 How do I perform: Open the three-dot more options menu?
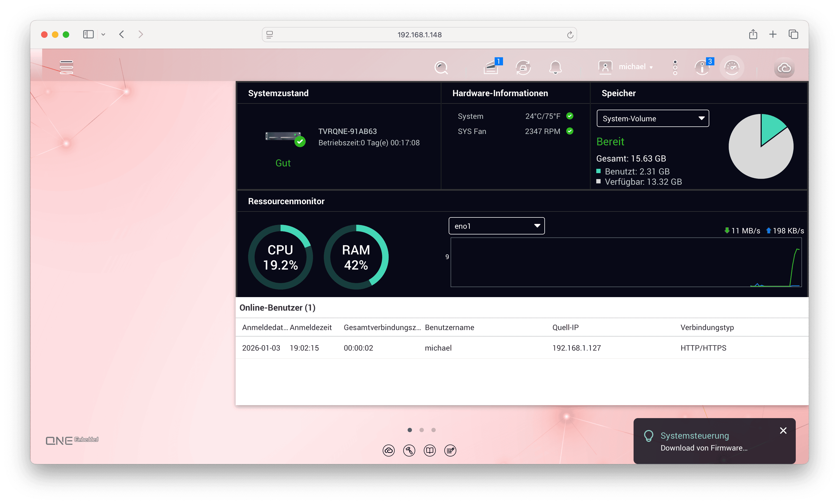coord(675,67)
